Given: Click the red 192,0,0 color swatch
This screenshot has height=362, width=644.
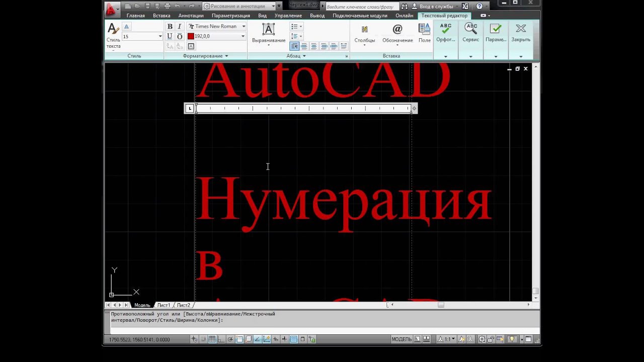Looking at the screenshot, I should click(191, 36).
